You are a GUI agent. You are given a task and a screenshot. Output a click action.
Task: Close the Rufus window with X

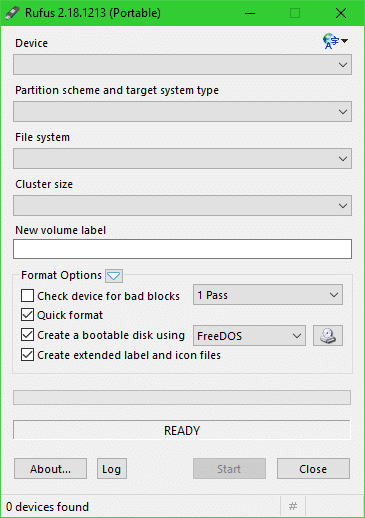341,13
